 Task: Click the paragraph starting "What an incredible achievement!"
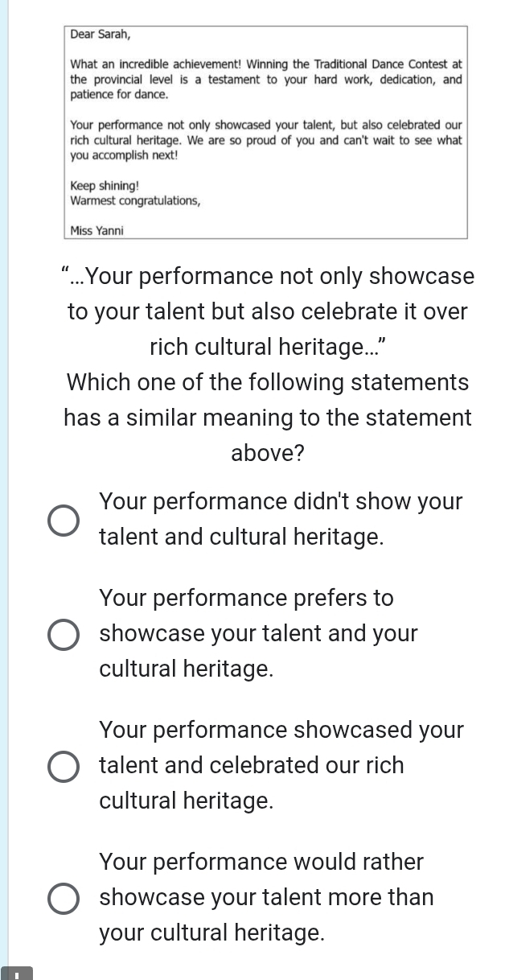click(266, 79)
